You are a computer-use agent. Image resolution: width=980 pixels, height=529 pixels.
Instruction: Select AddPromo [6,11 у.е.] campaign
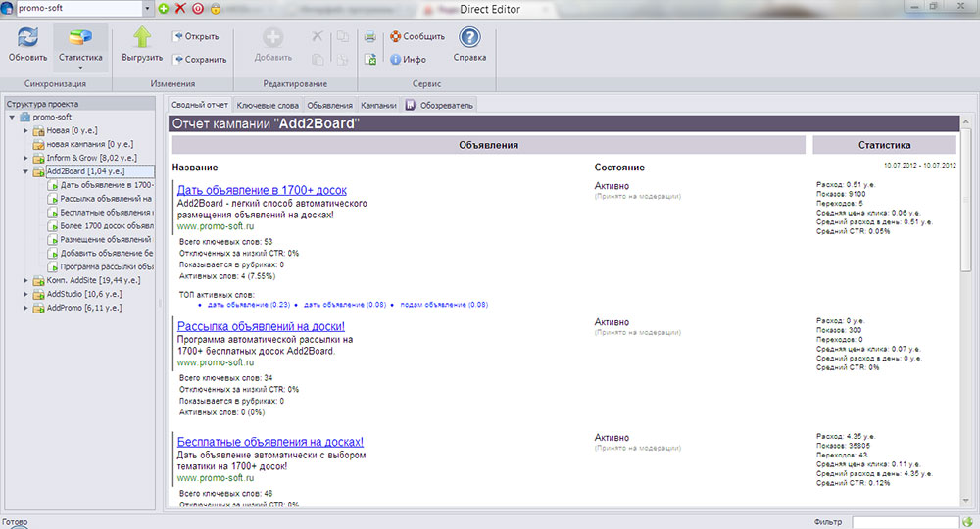point(84,308)
